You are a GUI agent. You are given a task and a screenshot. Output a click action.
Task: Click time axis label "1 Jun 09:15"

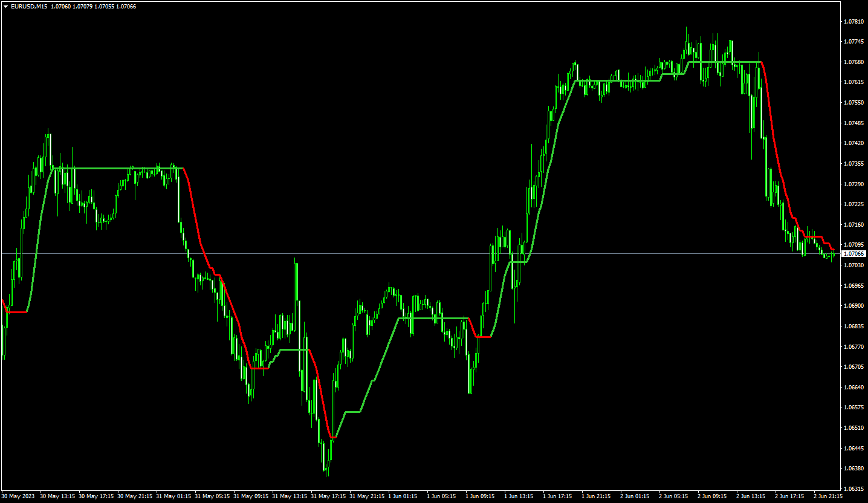481,496
